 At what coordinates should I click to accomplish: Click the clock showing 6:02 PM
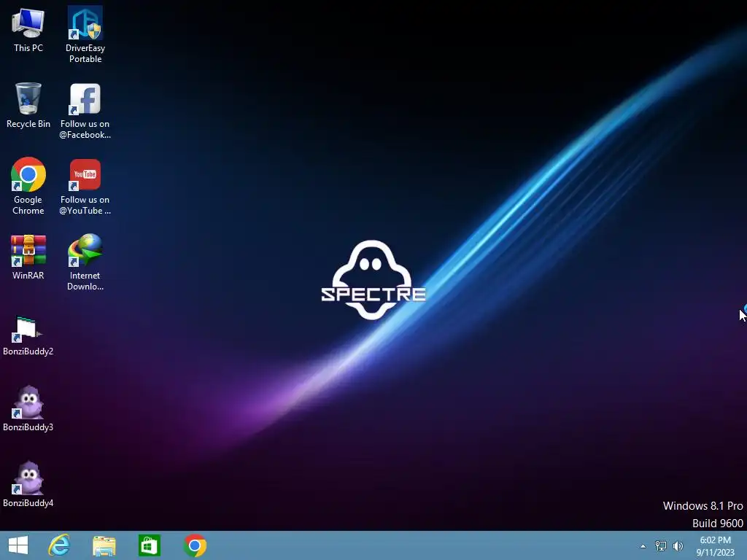point(715,540)
